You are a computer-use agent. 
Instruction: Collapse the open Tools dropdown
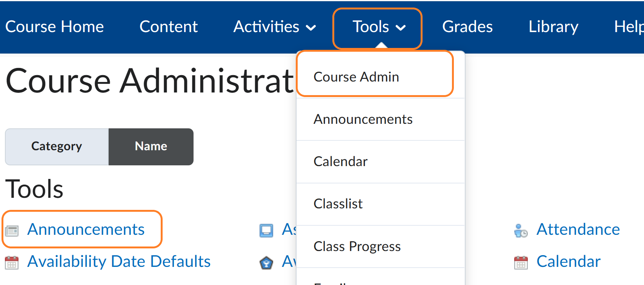pyautogui.click(x=377, y=27)
